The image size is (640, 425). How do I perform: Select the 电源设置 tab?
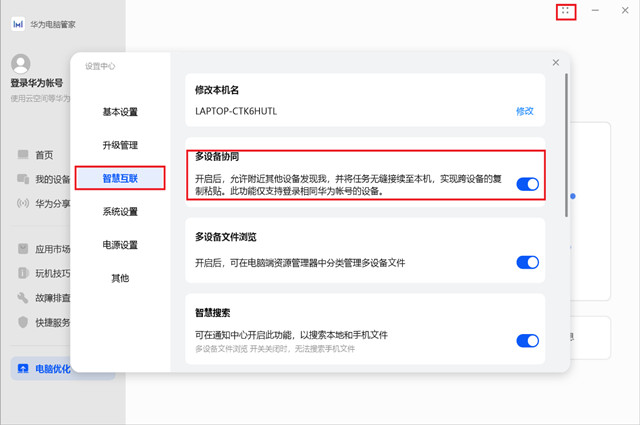120,245
